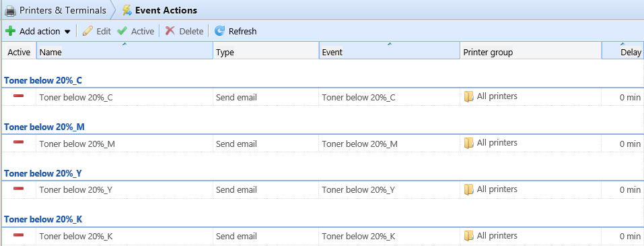Toggle inactive status for Toner below 20%_C

[18, 96]
